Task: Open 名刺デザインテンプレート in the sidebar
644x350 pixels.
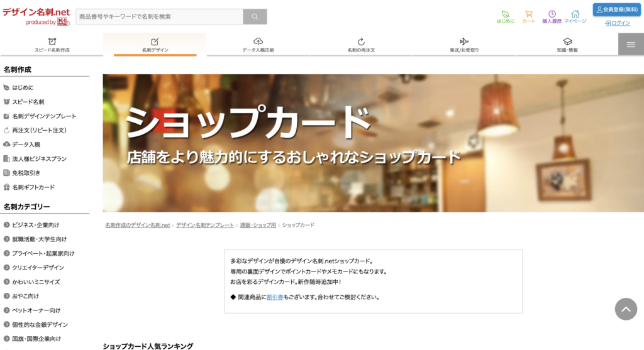Action: tap(44, 116)
